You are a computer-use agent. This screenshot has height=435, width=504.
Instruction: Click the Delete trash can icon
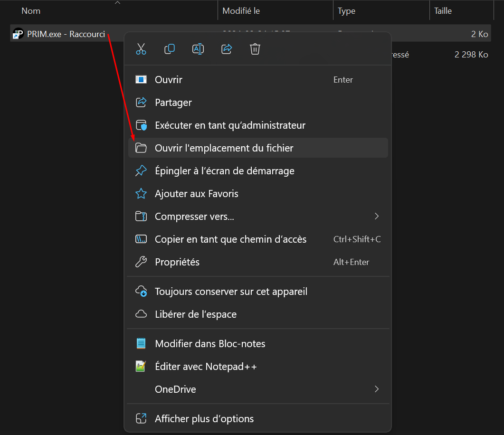(255, 49)
